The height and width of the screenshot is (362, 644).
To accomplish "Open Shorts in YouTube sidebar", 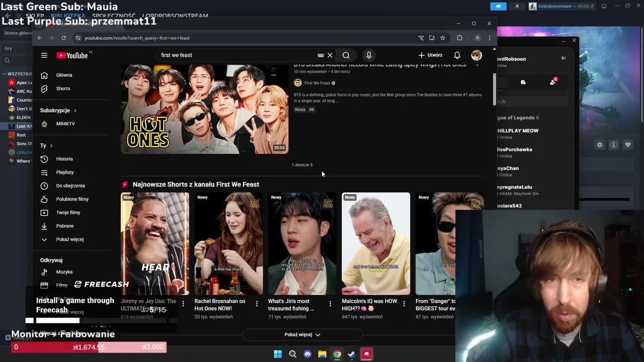I will pos(63,88).
